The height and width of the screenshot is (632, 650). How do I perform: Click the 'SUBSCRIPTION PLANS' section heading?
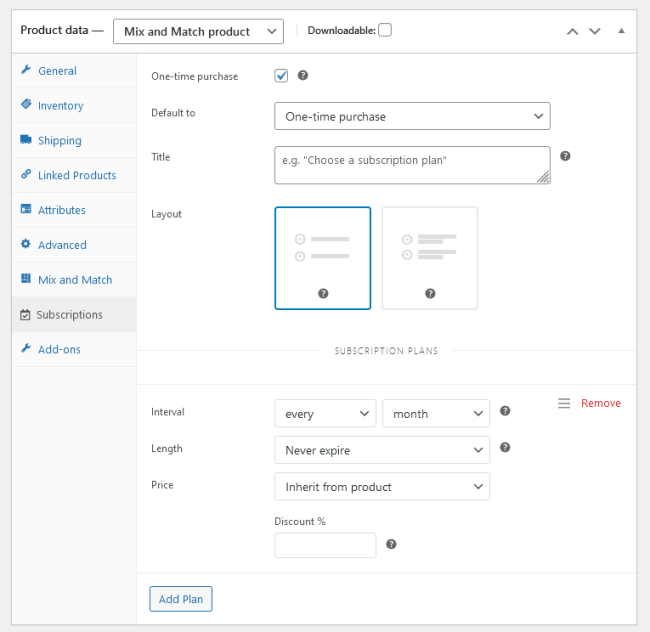[386, 351]
